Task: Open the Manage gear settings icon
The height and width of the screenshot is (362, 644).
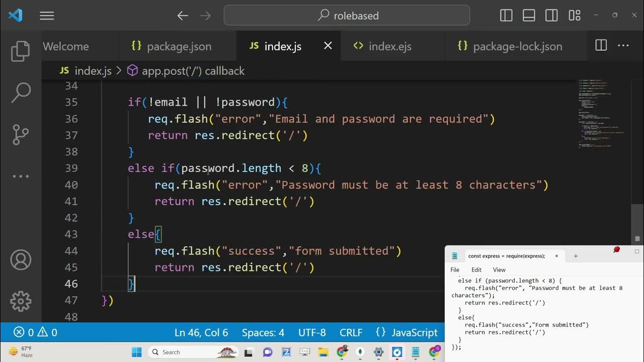Action: click(x=21, y=301)
